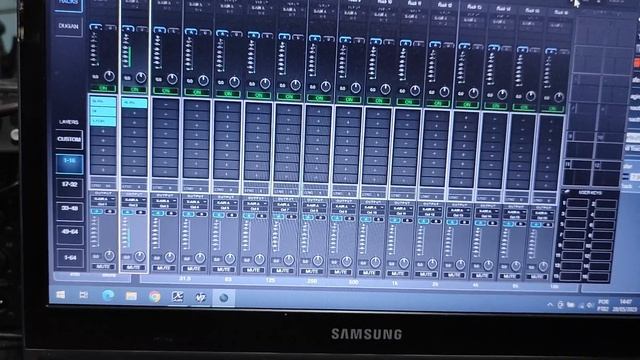Open the Windows Start menu

60,295
